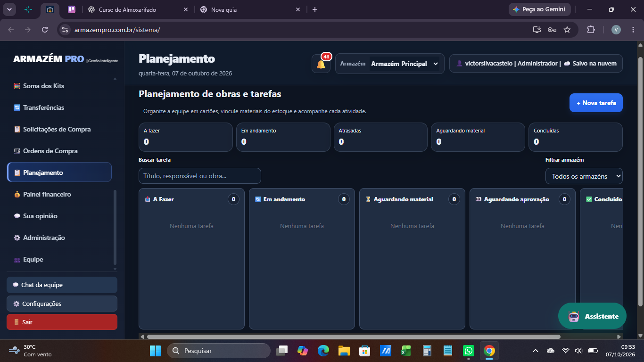Click the browser reload icon
Image resolution: width=644 pixels, height=362 pixels.
[x=45, y=30]
